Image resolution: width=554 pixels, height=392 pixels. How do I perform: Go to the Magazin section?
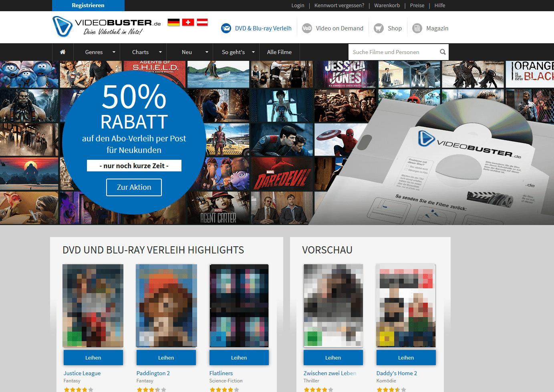point(437,28)
